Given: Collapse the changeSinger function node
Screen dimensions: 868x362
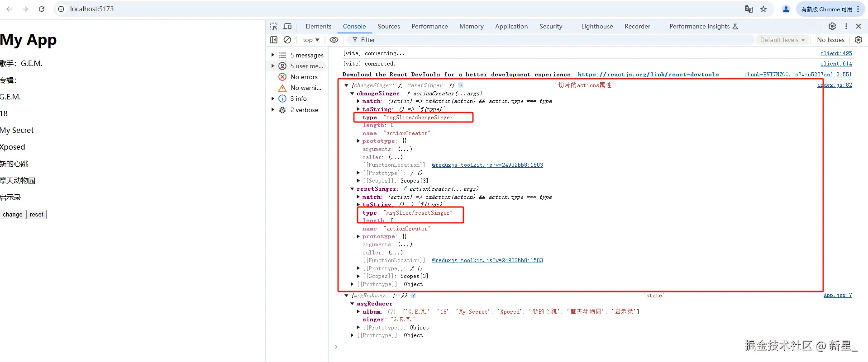Looking at the screenshot, I should (352, 94).
